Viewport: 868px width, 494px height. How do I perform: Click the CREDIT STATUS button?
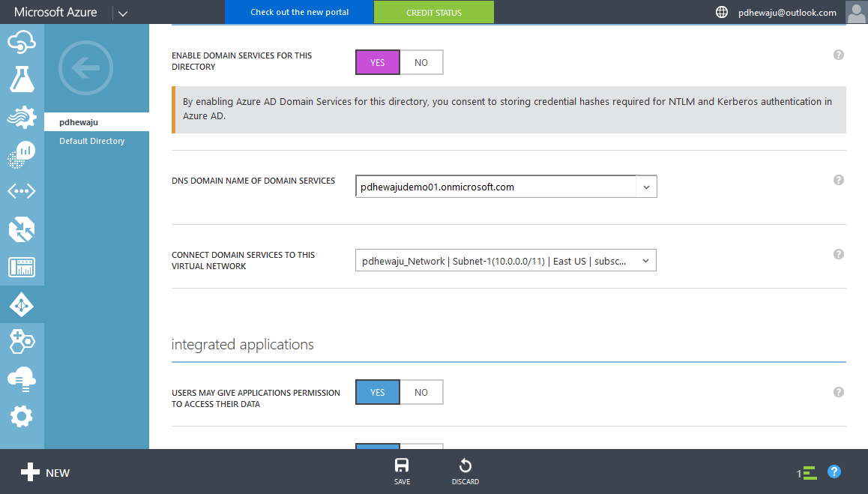[x=434, y=12]
